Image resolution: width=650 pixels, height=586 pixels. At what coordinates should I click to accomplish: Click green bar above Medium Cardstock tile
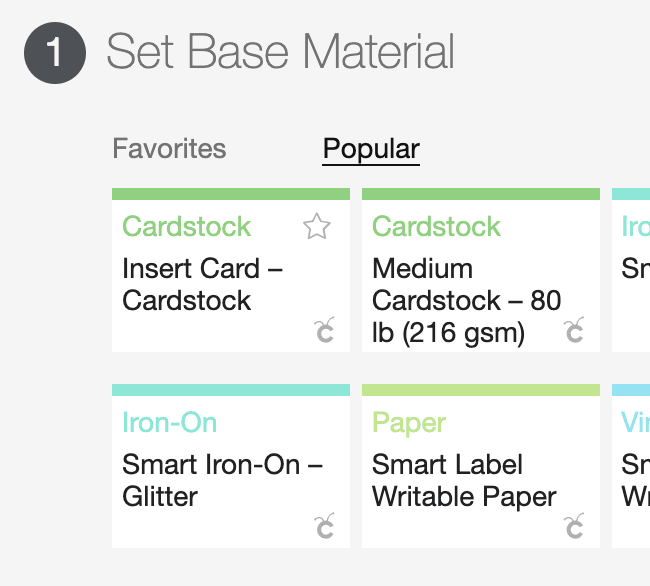(x=481, y=194)
